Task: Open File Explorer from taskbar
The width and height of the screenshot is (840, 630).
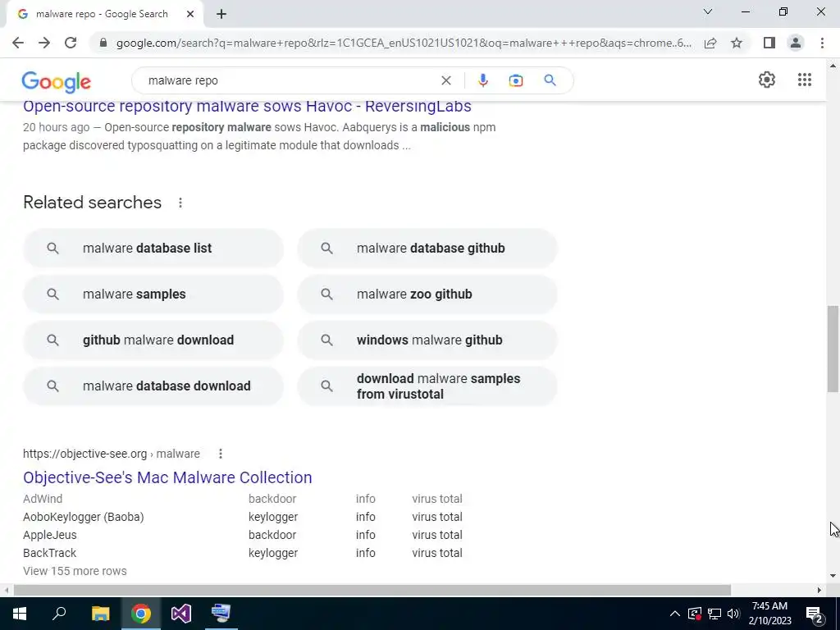Action: click(x=100, y=614)
